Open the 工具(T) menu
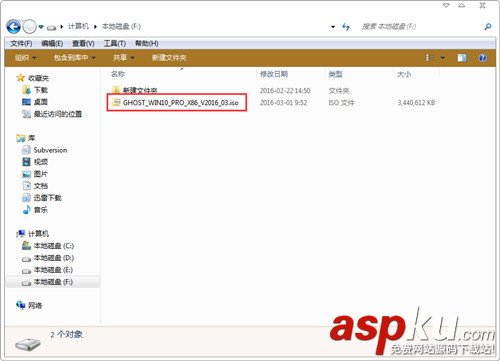Viewport: 500px width, 361px height. click(115, 43)
